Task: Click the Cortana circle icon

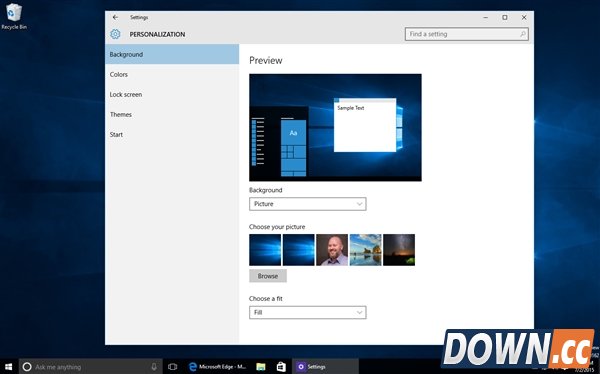Action: pyautogui.click(x=27, y=367)
